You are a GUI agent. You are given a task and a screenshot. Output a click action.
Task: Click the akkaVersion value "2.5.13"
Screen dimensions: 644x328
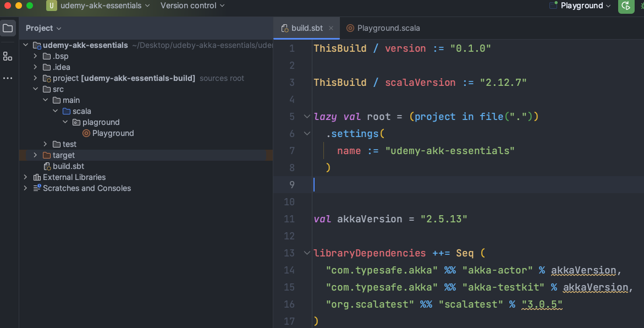point(444,219)
